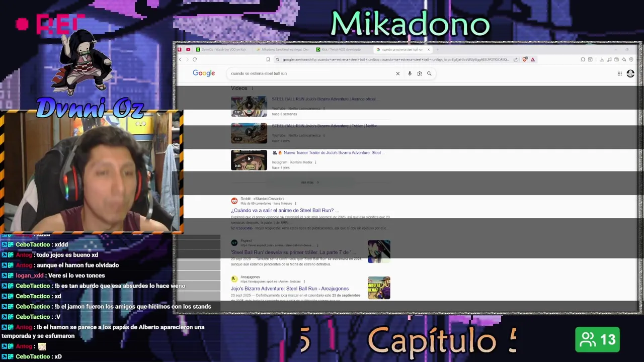Click the Areajugones site favicon
The image size is (644, 362).
click(234, 279)
